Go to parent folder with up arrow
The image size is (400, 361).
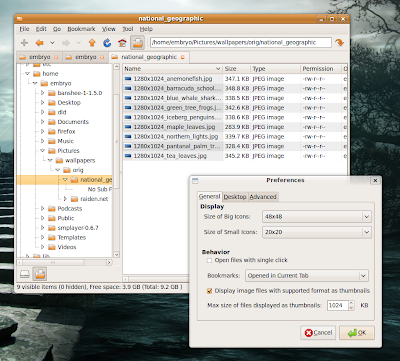pyautogui.click(x=92, y=43)
